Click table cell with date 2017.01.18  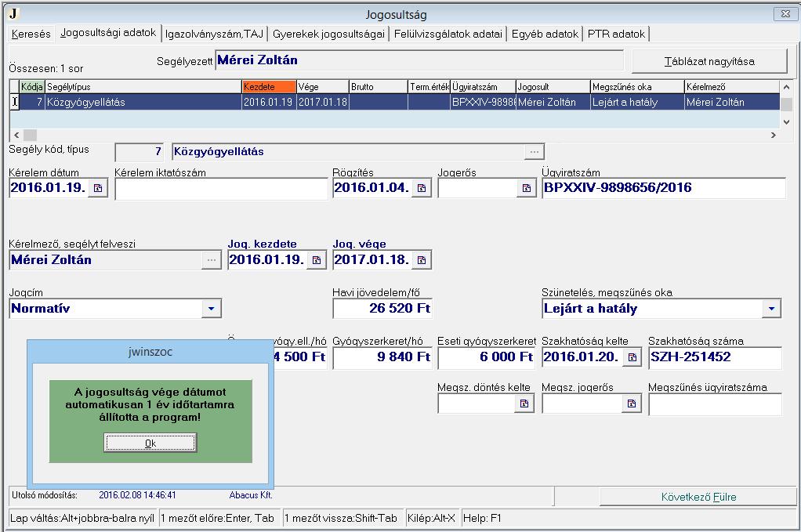click(x=322, y=102)
